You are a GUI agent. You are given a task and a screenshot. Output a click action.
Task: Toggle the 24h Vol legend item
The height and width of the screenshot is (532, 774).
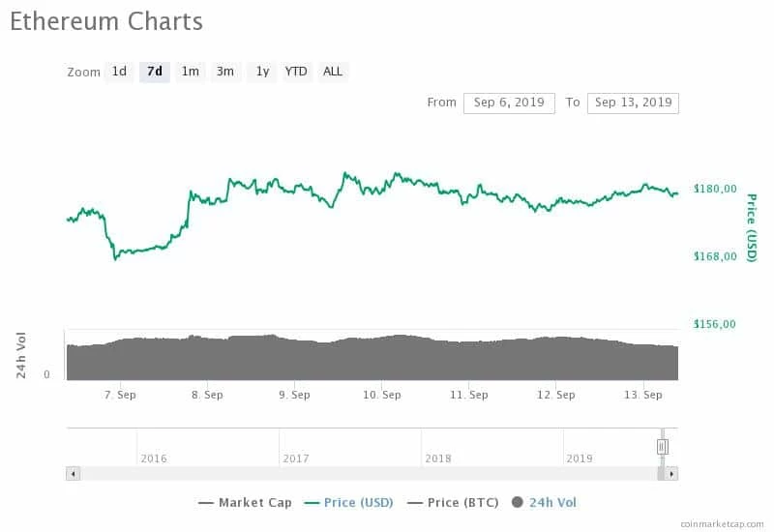(544, 503)
